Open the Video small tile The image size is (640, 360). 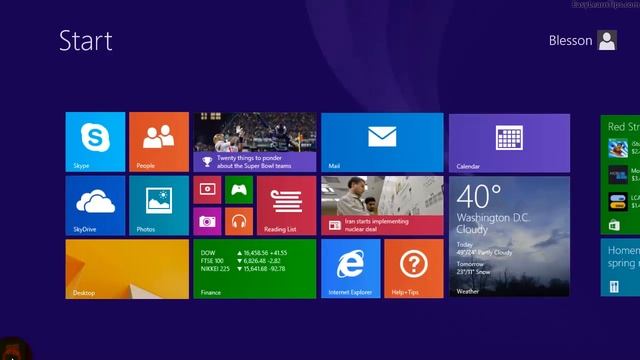(207, 190)
